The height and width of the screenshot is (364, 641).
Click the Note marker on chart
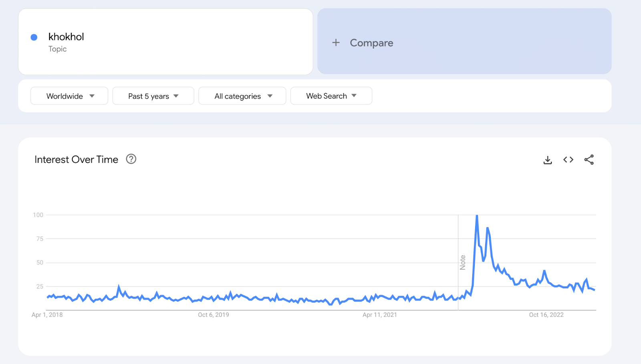click(463, 262)
